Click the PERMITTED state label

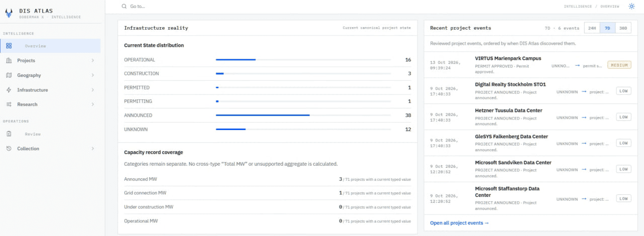pos(137,87)
